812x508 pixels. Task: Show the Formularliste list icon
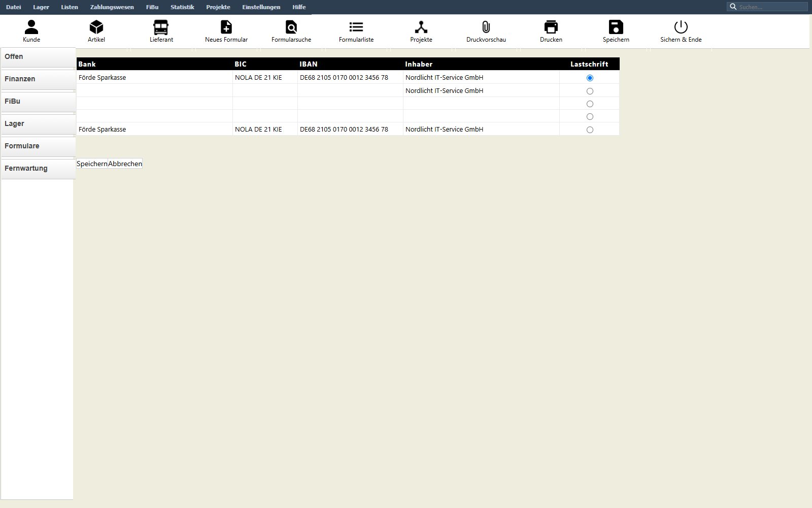pos(356,27)
